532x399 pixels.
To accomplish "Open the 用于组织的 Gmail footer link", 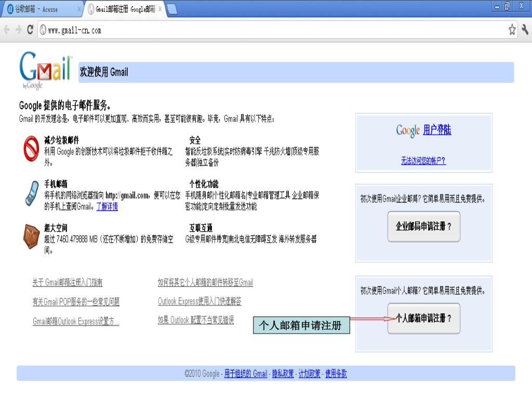I will (x=246, y=374).
